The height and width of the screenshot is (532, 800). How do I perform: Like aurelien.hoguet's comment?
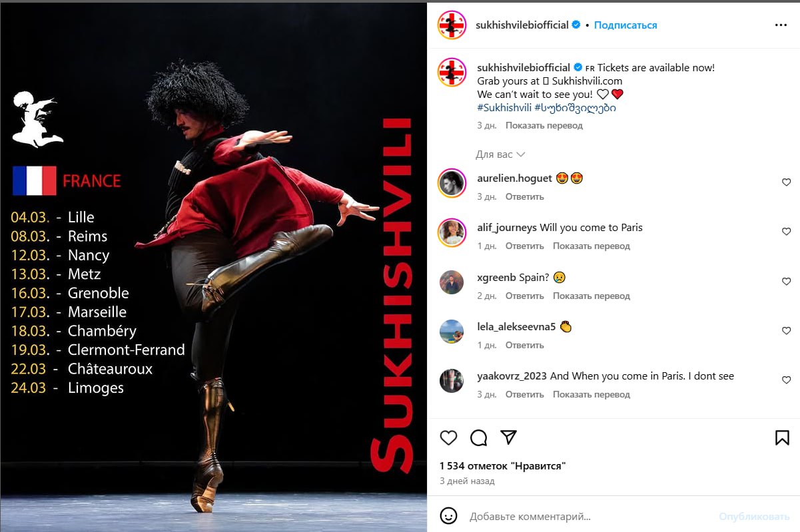coord(786,182)
